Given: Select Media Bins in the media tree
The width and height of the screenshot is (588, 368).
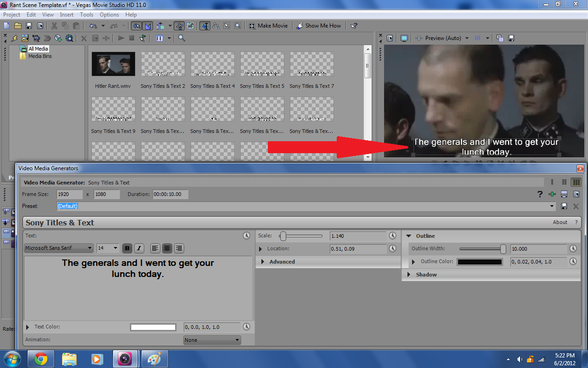Looking at the screenshot, I should [x=40, y=56].
